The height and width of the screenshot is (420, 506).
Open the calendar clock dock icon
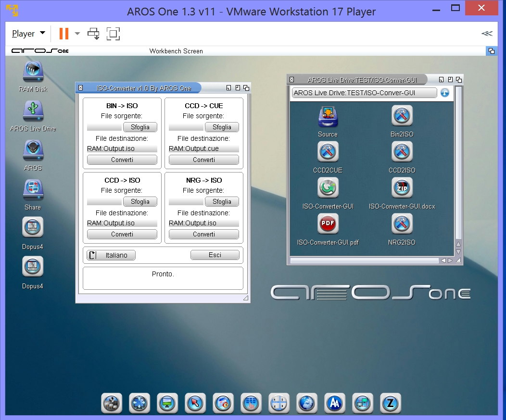click(223, 403)
